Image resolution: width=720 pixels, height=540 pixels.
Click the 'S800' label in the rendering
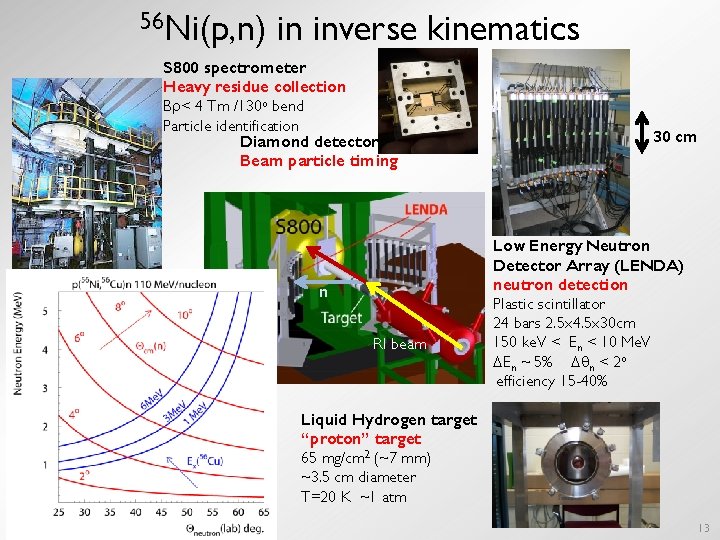coord(298,226)
